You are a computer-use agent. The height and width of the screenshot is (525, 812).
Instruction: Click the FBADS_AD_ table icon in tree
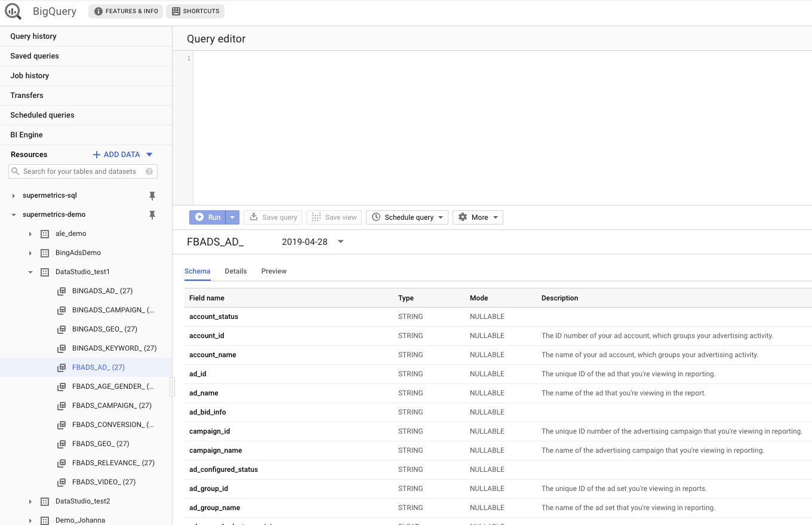click(61, 367)
